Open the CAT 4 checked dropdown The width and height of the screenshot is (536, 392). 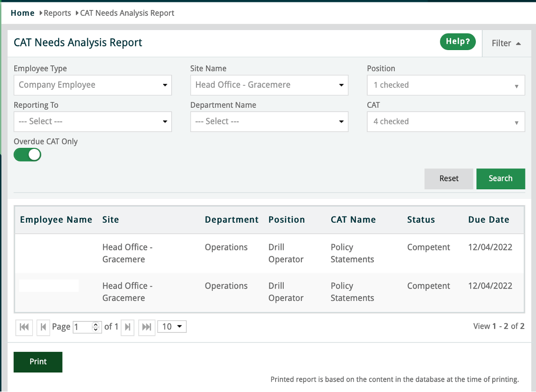point(445,122)
